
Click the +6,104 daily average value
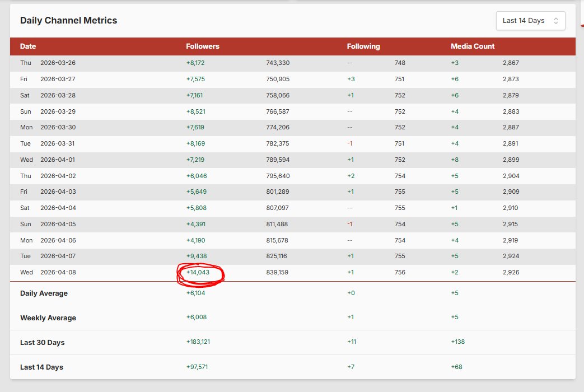point(195,293)
